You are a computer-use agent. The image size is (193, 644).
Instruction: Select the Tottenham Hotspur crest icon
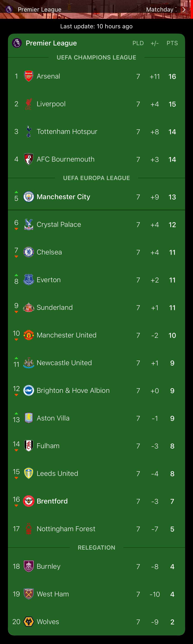click(29, 131)
